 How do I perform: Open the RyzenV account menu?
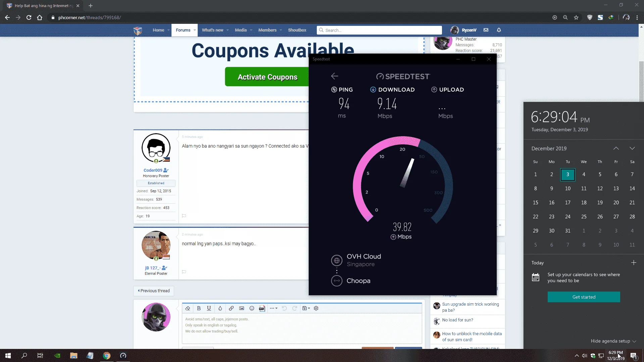pos(463,30)
